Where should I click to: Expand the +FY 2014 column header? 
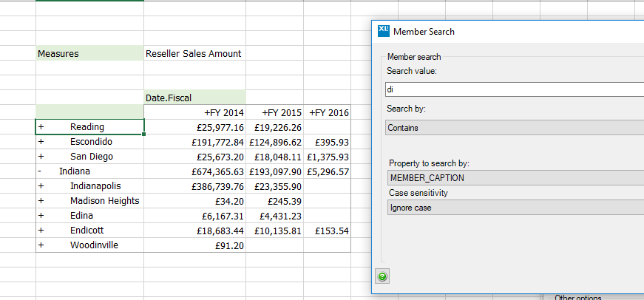(x=223, y=112)
